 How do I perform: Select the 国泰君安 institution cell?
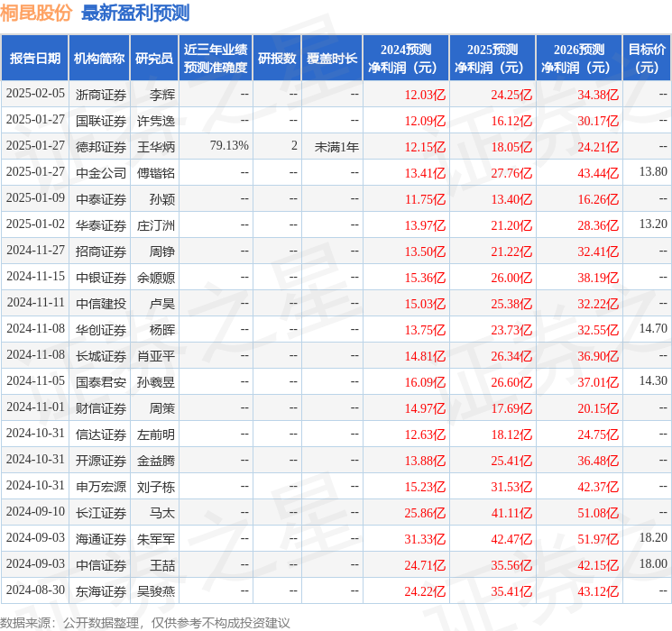click(x=101, y=381)
